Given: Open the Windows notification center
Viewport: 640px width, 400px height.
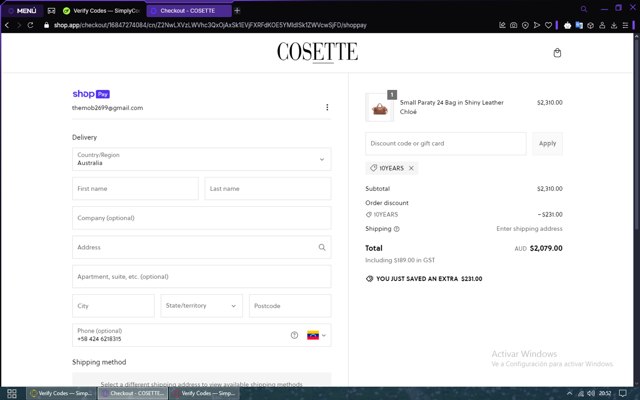Looking at the screenshot, I should tap(623, 393).
